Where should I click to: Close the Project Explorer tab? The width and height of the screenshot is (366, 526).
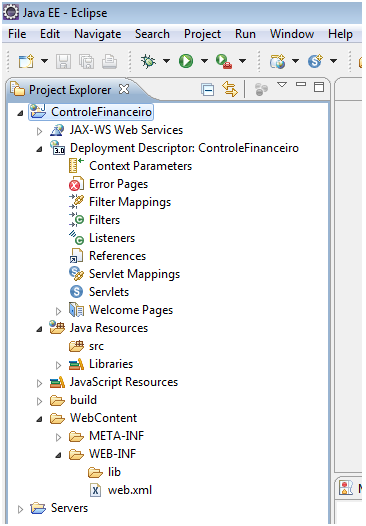click(124, 89)
